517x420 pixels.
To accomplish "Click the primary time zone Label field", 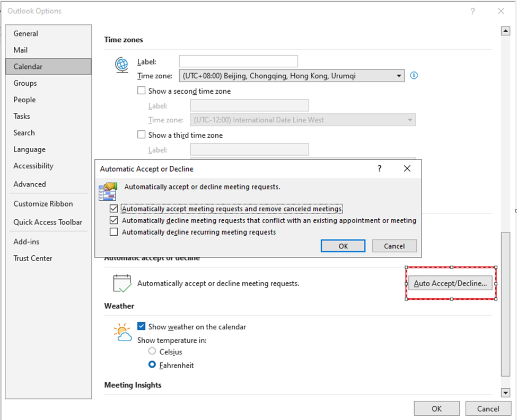I will click(x=239, y=61).
